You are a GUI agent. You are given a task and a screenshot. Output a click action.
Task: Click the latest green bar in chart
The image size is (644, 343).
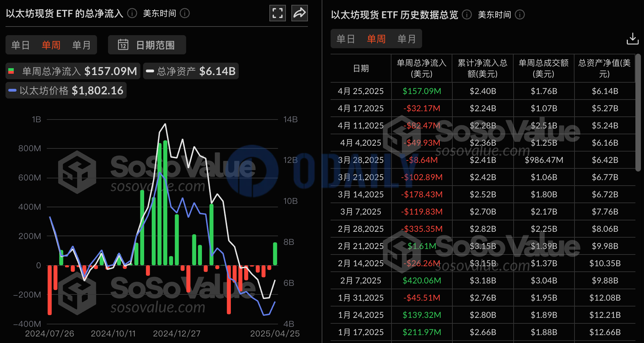coord(275,254)
